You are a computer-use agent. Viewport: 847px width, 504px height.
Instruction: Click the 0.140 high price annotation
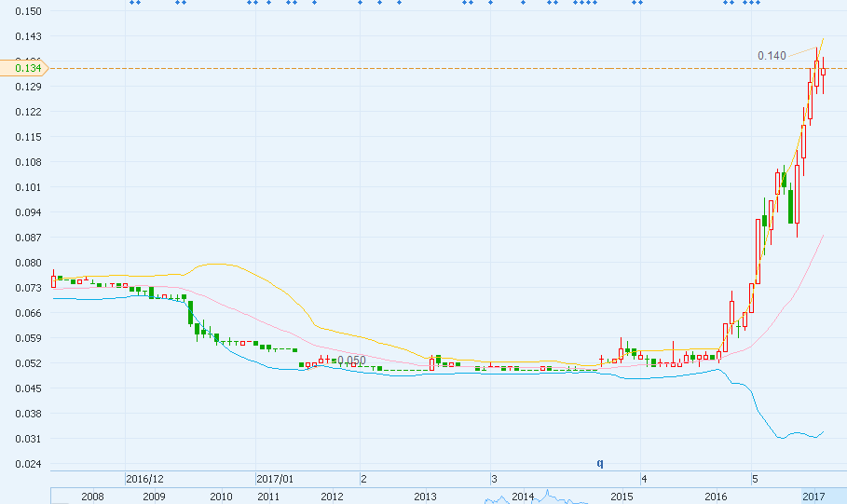[772, 56]
